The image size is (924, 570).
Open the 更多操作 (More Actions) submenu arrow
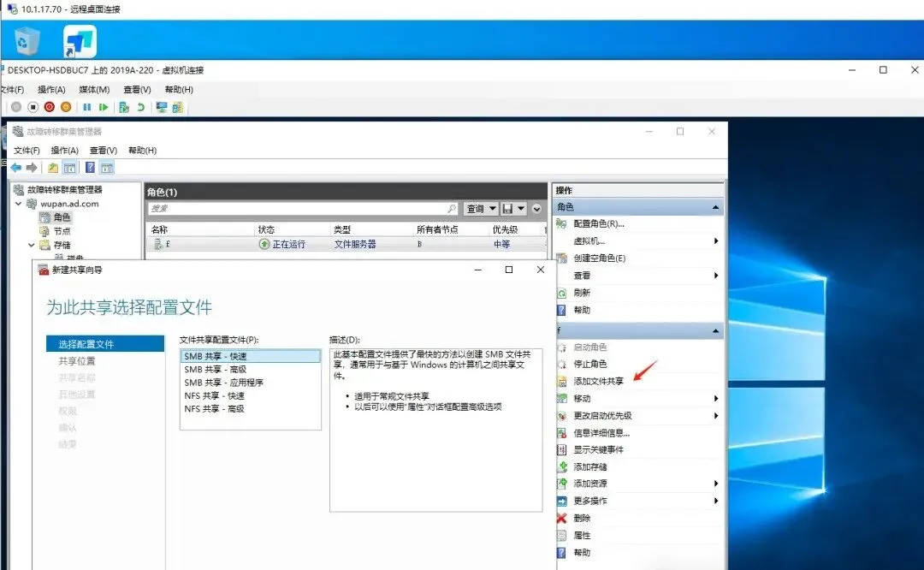(x=715, y=501)
